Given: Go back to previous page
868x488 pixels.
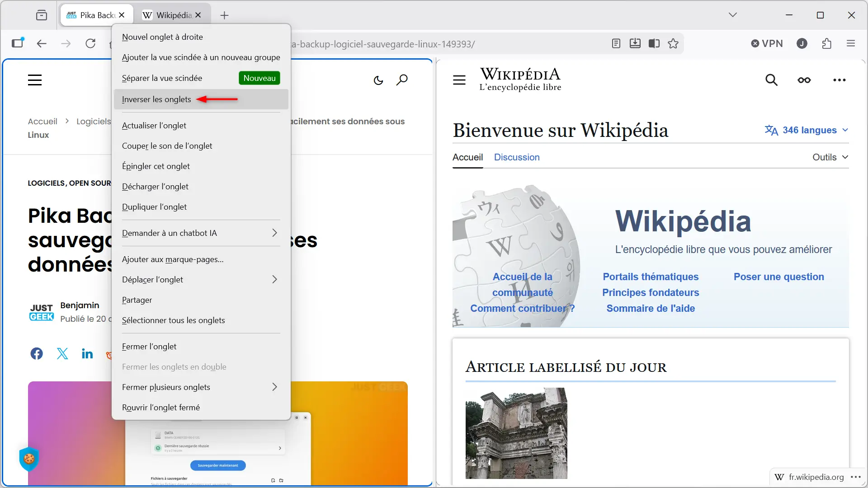Looking at the screenshot, I should point(42,43).
